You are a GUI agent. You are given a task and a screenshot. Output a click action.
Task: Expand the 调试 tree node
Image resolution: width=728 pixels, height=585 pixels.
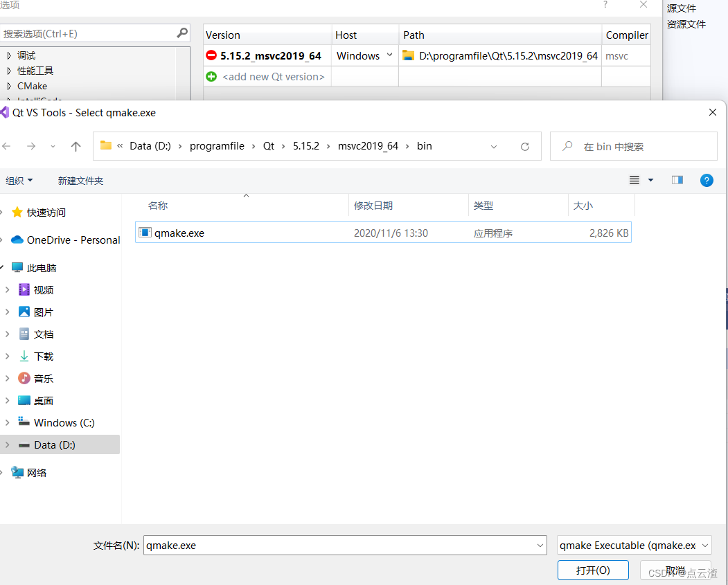[9, 55]
